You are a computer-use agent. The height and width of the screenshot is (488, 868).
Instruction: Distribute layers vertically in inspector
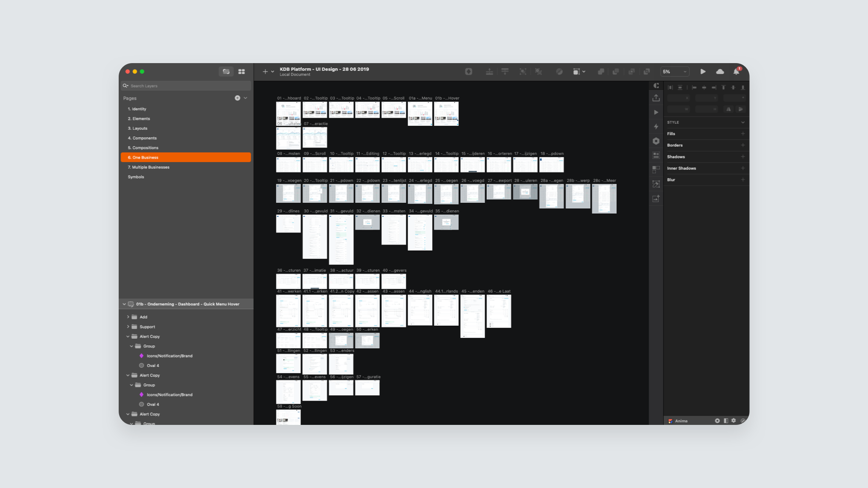coord(680,88)
